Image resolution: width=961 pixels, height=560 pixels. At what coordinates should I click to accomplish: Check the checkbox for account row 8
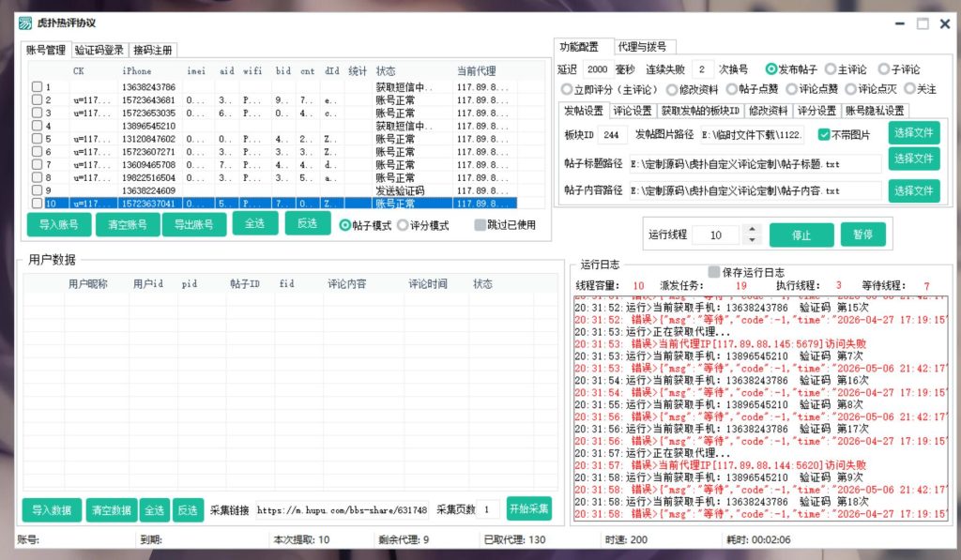coord(37,177)
